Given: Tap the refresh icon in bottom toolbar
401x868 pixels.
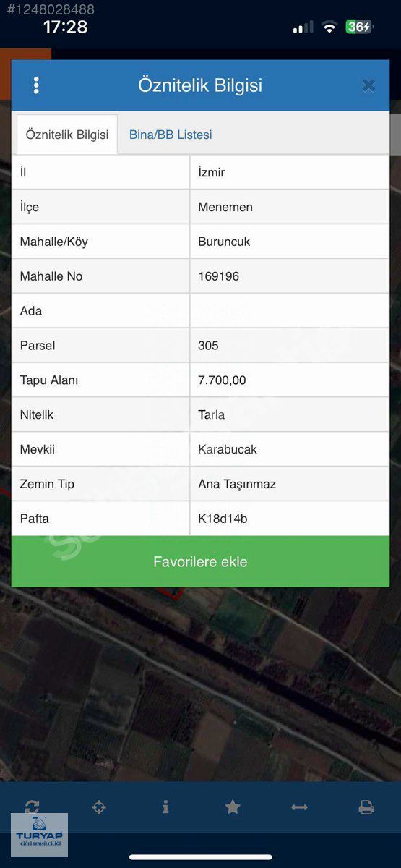Looking at the screenshot, I should [x=32, y=807].
